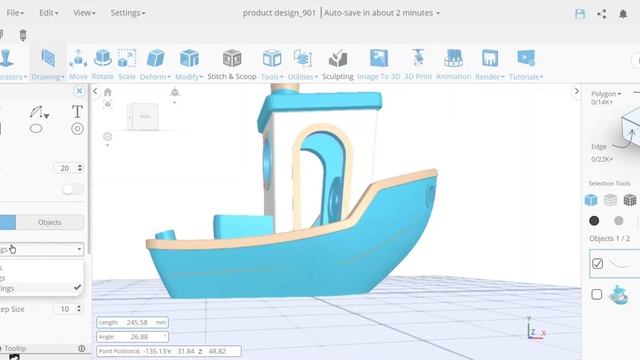Select the black circle shading option

click(x=594, y=221)
